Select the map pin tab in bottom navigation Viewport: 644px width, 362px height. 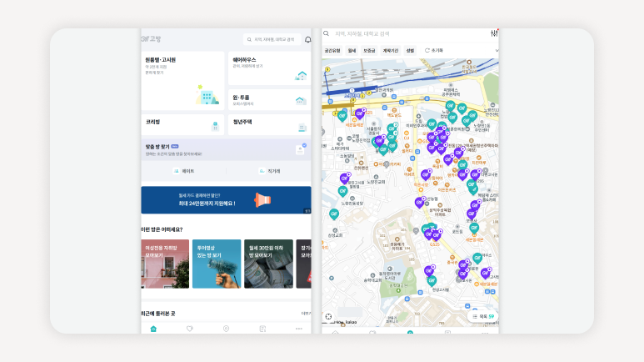(x=226, y=329)
